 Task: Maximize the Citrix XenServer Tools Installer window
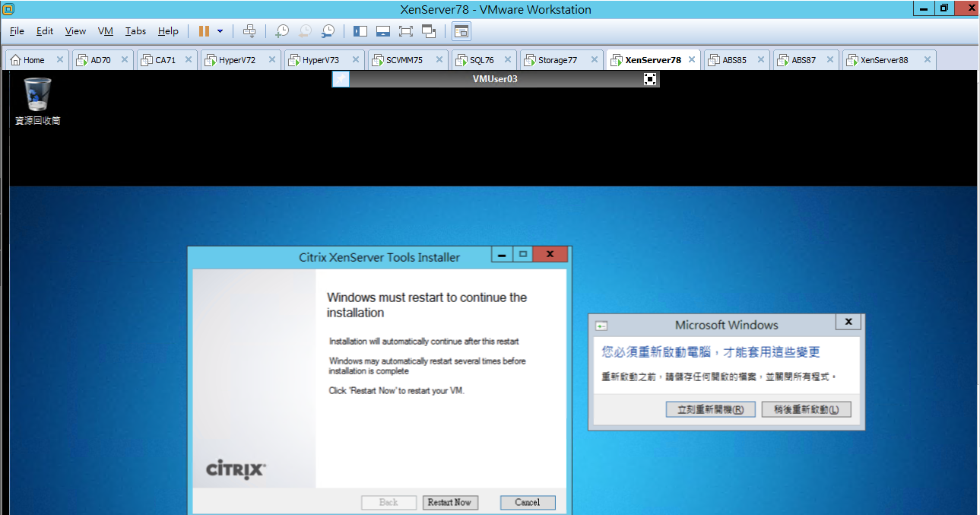pyautogui.click(x=522, y=255)
